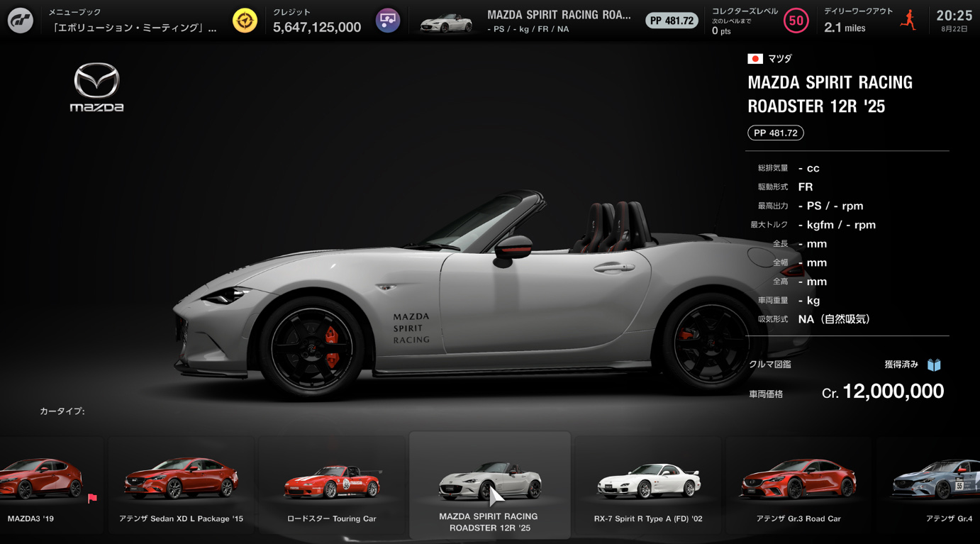
Task: Click the Japan flag icon
Action: pos(755,59)
